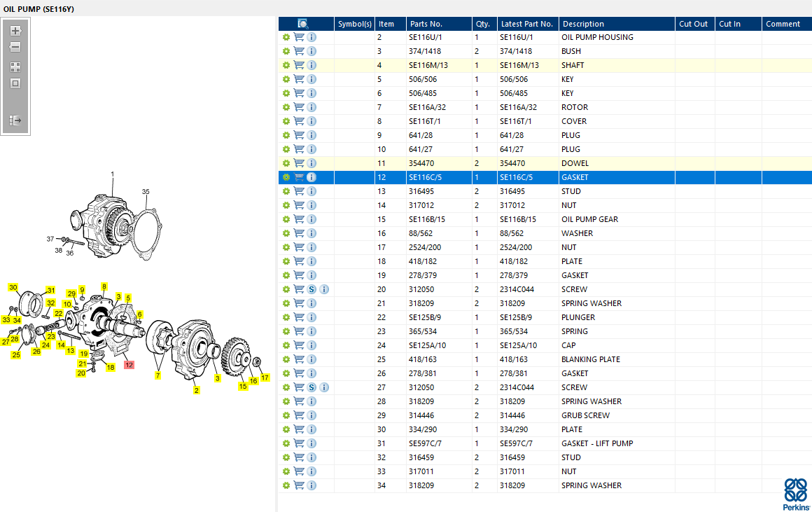Click the Comment column header
The image size is (812, 512).
pos(787,24)
